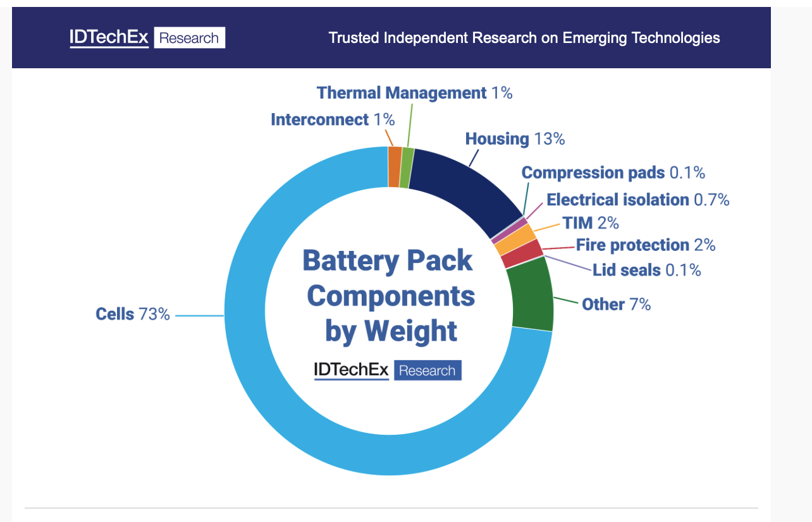
Task: Click the Other 7% label
Action: pos(616,304)
